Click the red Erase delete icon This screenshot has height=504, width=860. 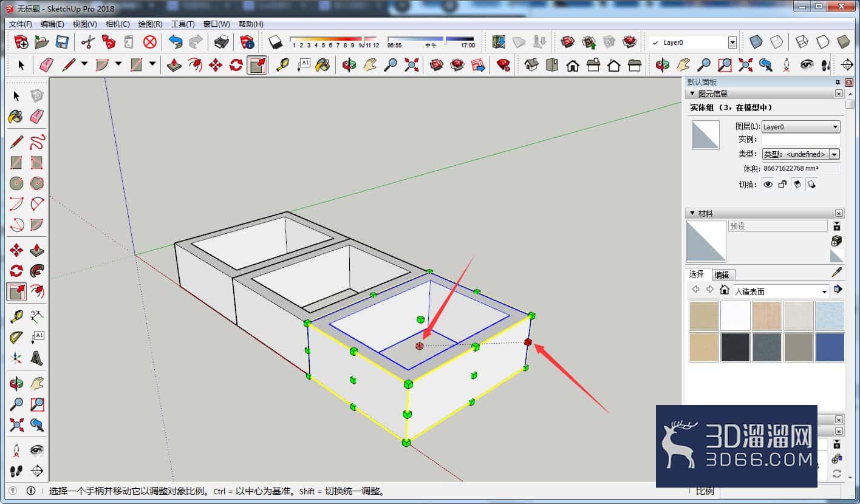click(150, 42)
